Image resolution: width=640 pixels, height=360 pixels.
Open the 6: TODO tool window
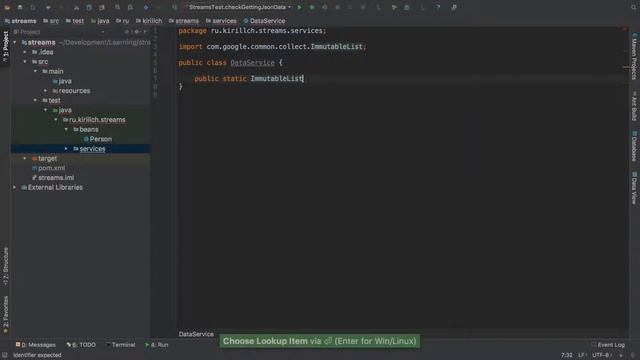click(x=81, y=345)
